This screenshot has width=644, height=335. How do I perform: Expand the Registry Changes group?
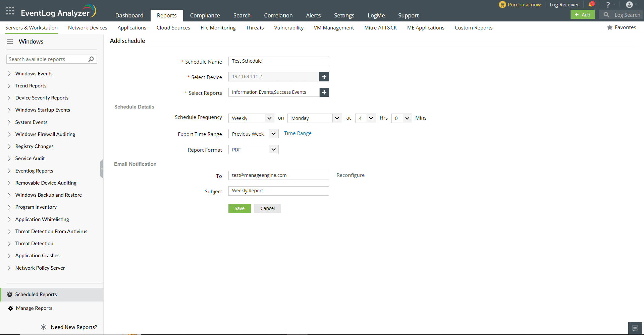9,146
